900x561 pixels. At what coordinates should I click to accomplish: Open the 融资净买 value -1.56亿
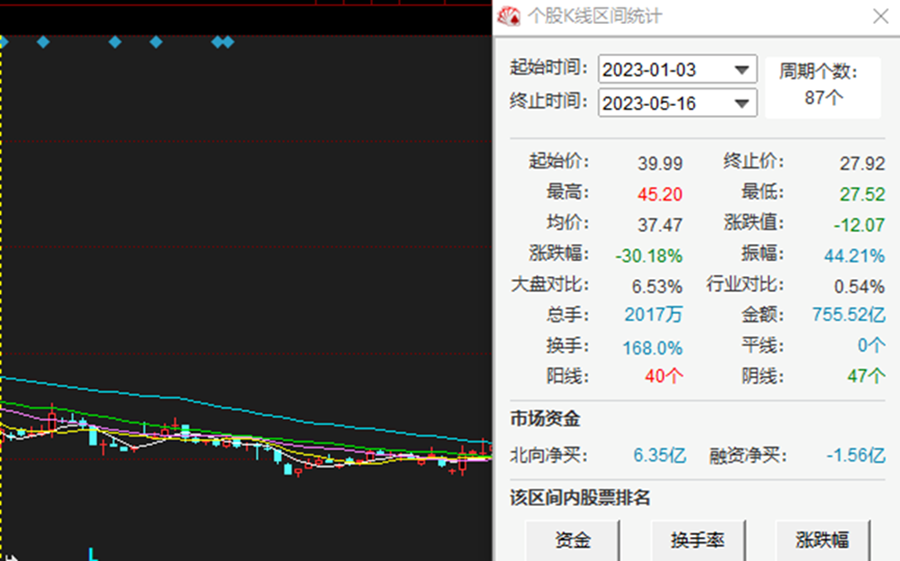[x=855, y=455]
